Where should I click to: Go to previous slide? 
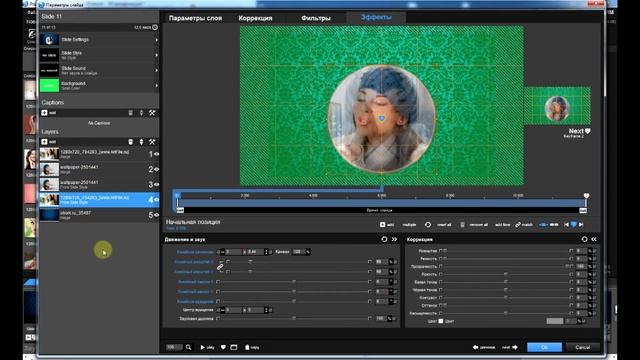click(484, 347)
